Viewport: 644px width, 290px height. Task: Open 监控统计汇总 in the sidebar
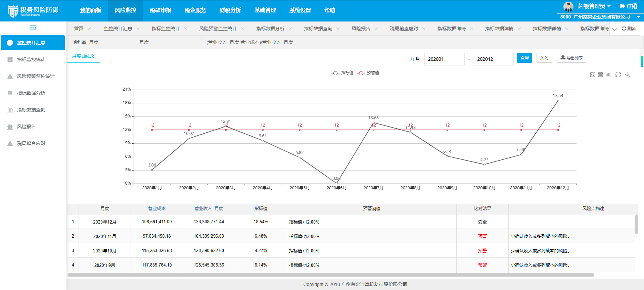point(33,43)
